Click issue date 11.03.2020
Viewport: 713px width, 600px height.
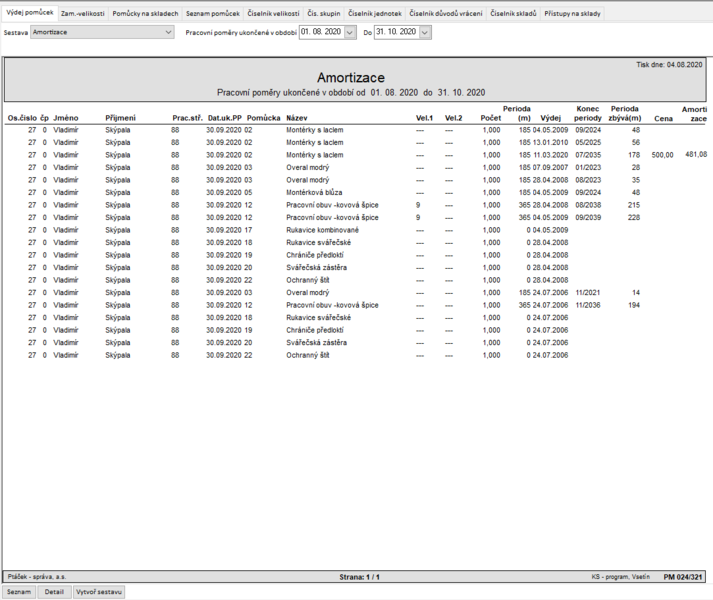click(x=550, y=155)
